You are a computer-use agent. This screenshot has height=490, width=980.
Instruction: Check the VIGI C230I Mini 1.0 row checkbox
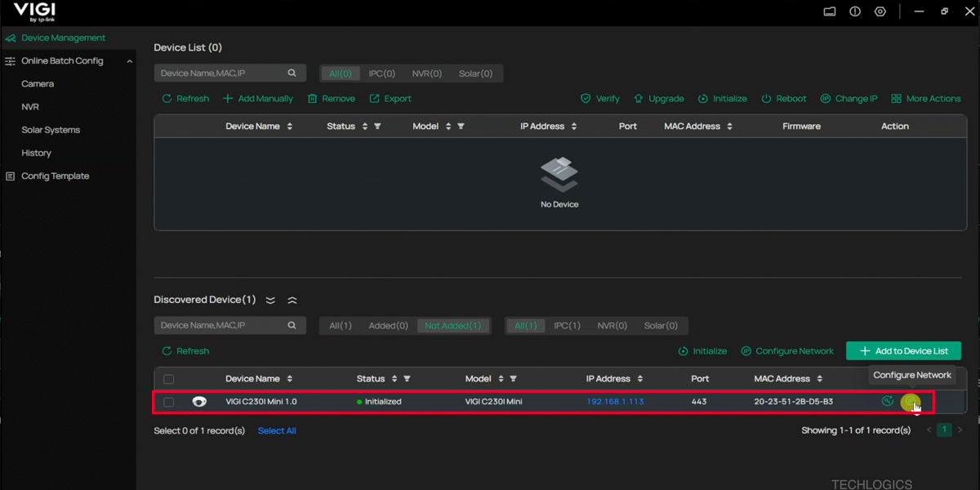(x=169, y=403)
